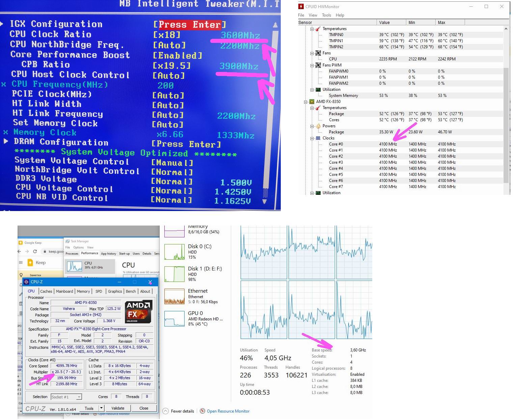Click the Tools button in CPU-Z
The image size is (517, 420).
tap(89, 408)
